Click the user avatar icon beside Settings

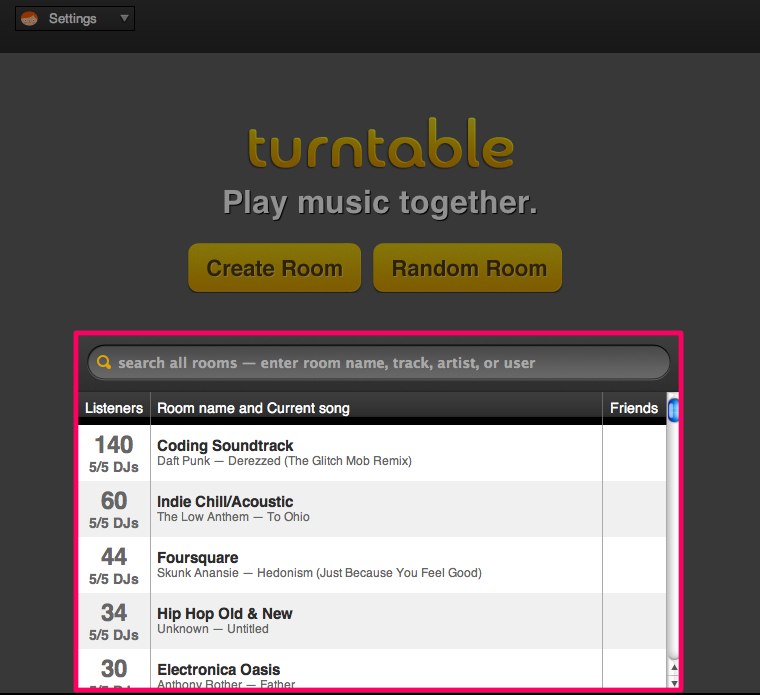pyautogui.click(x=30, y=19)
